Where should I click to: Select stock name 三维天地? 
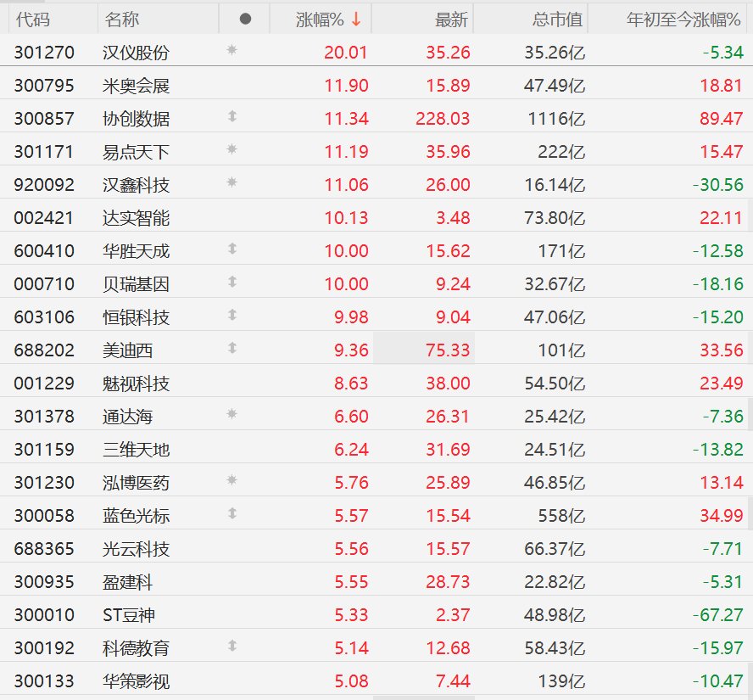click(136, 450)
